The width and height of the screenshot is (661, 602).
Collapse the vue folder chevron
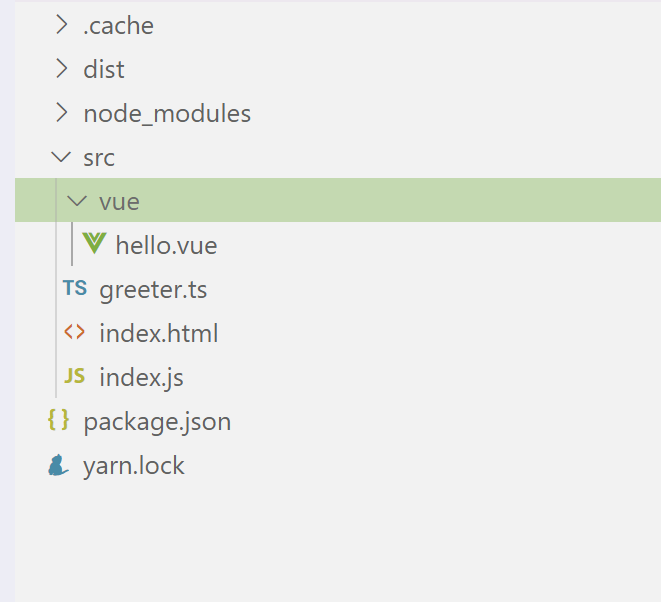[x=77, y=201]
